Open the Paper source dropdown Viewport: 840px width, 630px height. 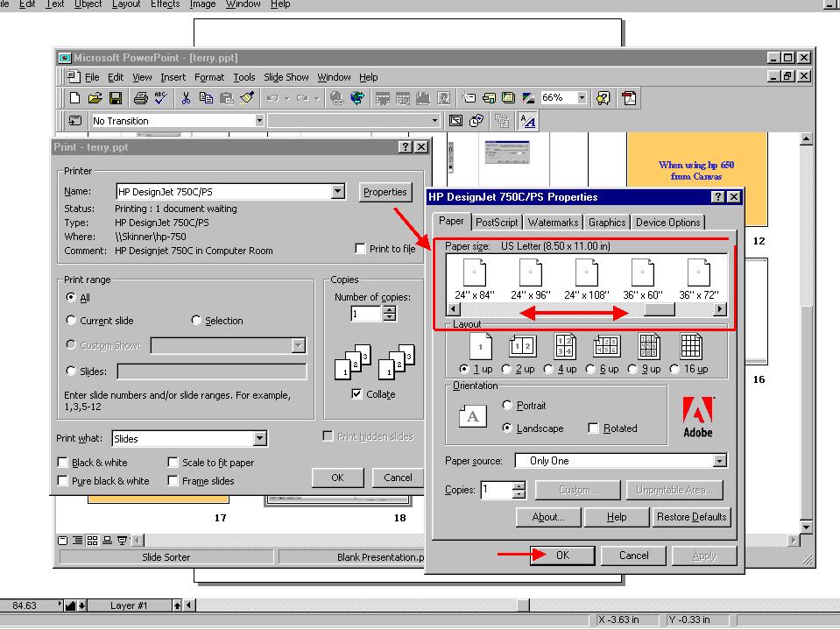pyautogui.click(x=719, y=461)
